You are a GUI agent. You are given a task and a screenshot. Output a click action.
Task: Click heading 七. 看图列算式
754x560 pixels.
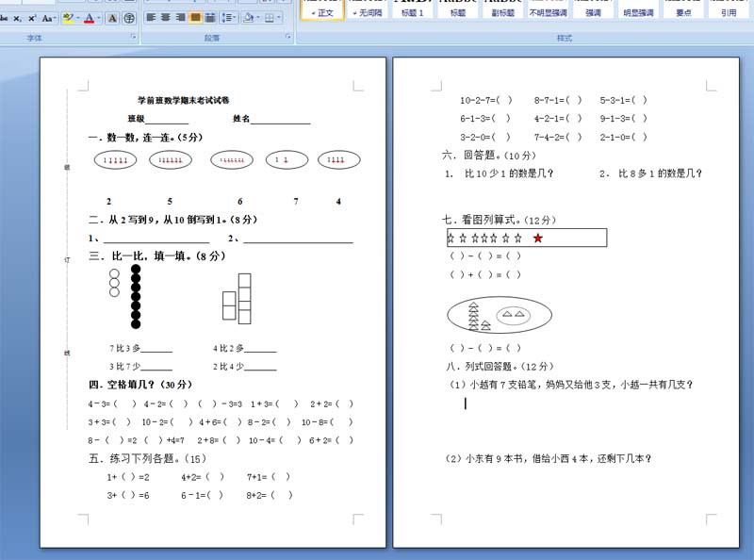499,220
